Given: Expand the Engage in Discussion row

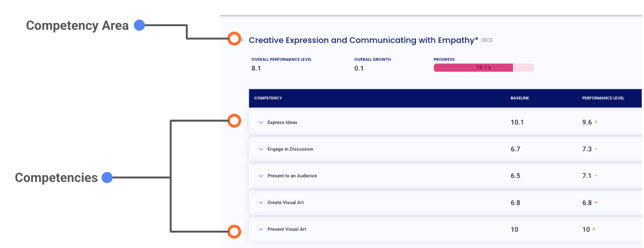Looking at the screenshot, I should pyautogui.click(x=261, y=149).
